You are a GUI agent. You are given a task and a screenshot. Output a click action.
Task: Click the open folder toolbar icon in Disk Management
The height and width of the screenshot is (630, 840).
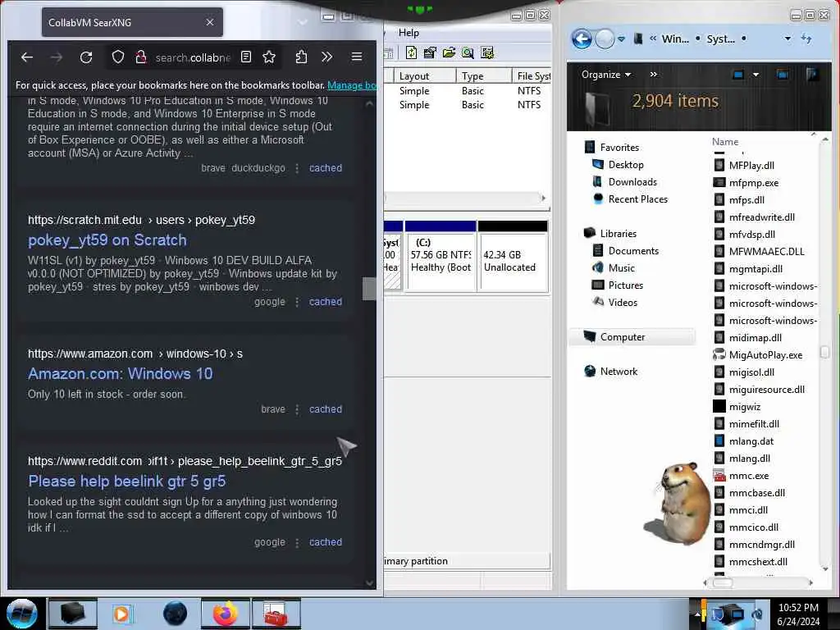pyautogui.click(x=449, y=52)
